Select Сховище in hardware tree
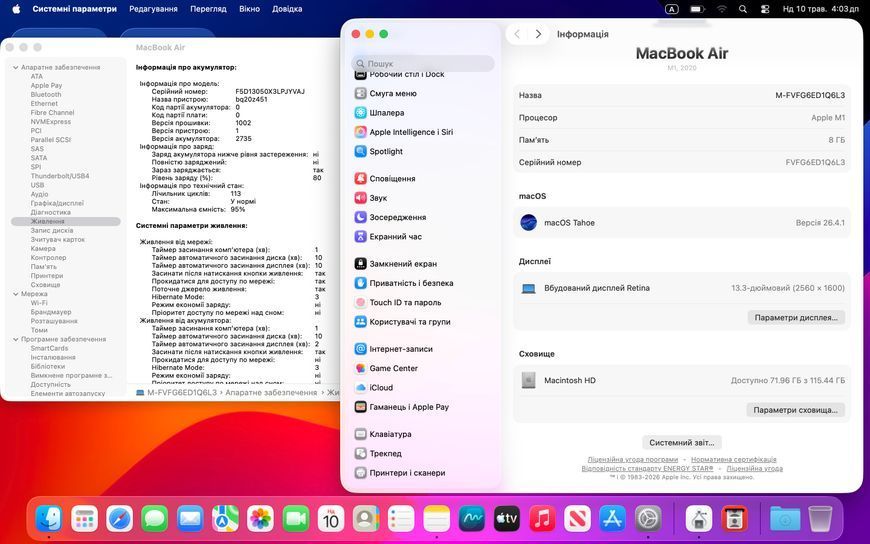The width and height of the screenshot is (870, 544). coord(45,285)
